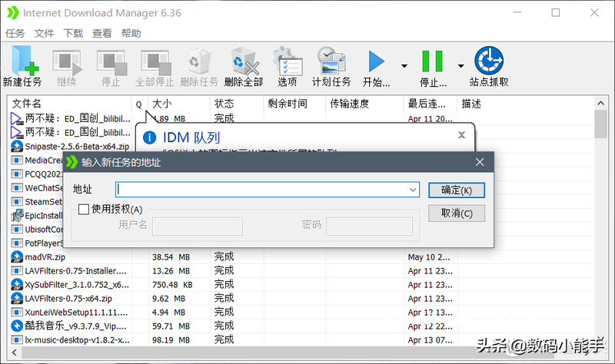Open the 查看 menu
This screenshot has width=615, height=364.
(x=102, y=33)
